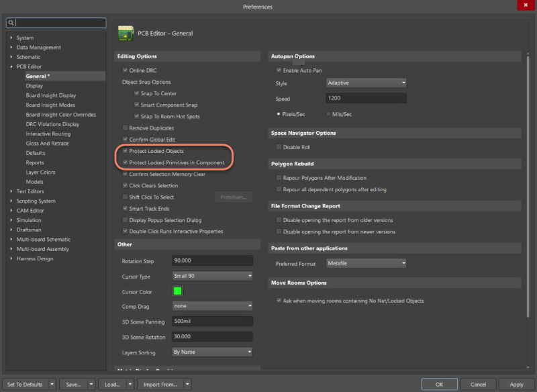Toggle Protect Locked Objects checkbox
This screenshot has width=537, height=392.
125,151
